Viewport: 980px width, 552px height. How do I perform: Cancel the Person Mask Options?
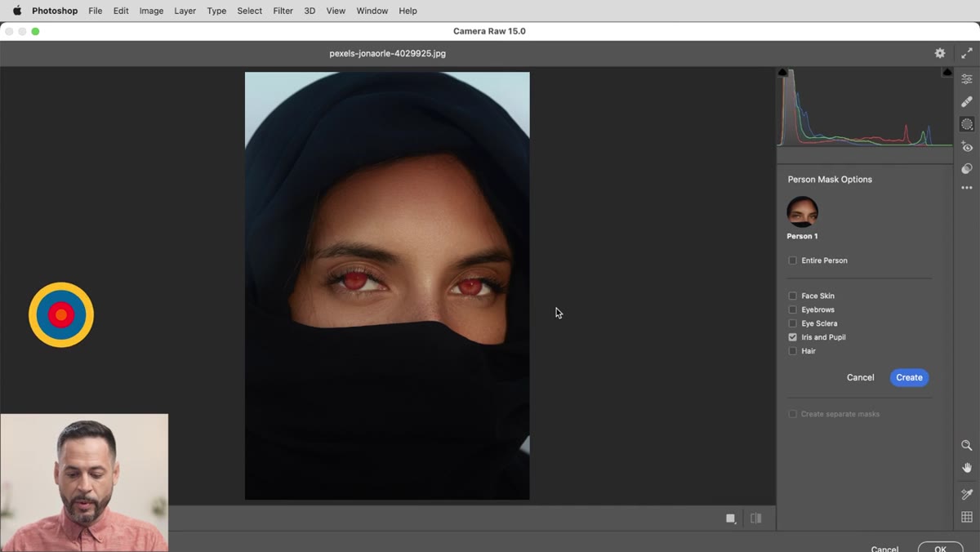[860, 377]
